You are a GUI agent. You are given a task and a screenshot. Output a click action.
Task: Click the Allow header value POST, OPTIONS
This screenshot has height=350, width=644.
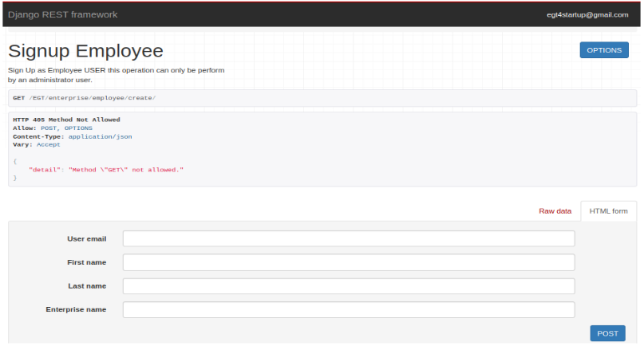(66, 128)
